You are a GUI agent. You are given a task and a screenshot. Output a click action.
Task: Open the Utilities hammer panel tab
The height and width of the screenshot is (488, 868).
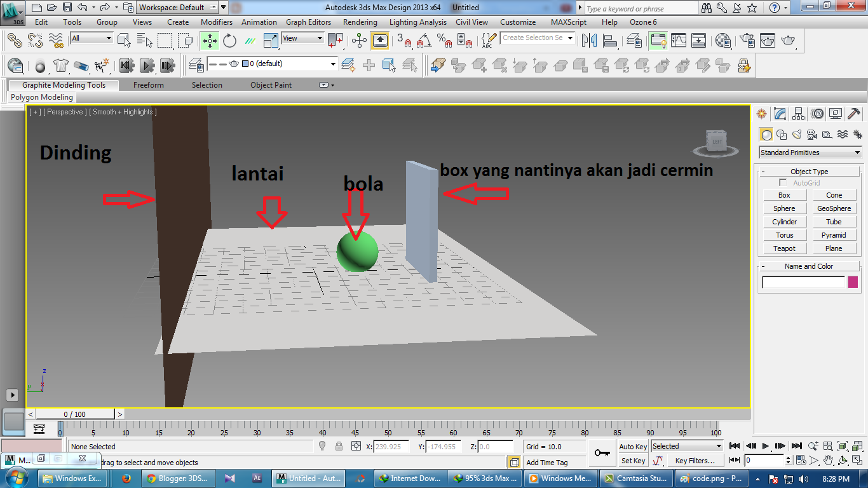(854, 114)
